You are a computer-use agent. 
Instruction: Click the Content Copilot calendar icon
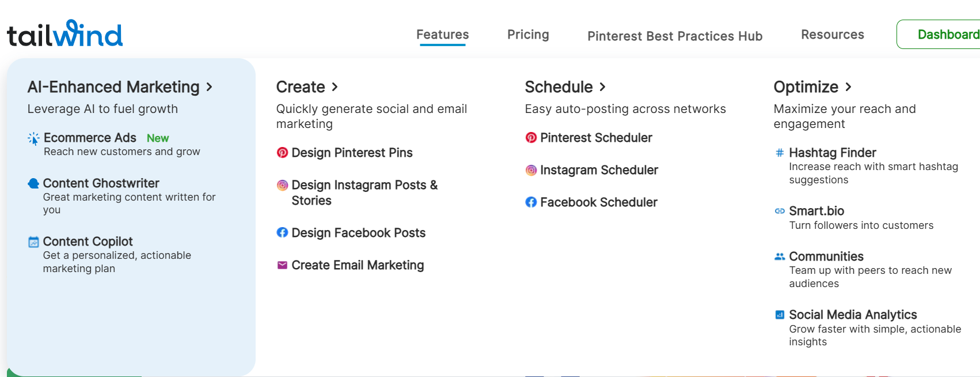click(34, 242)
